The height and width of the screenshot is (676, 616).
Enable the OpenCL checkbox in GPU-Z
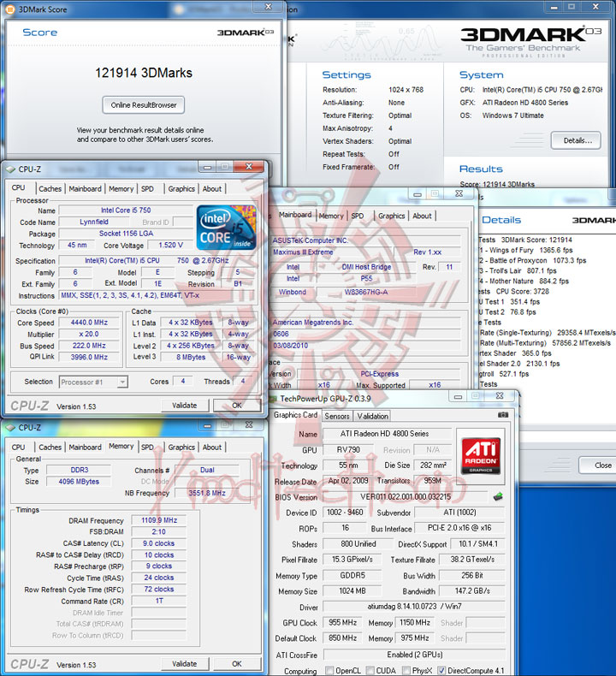pos(329,670)
